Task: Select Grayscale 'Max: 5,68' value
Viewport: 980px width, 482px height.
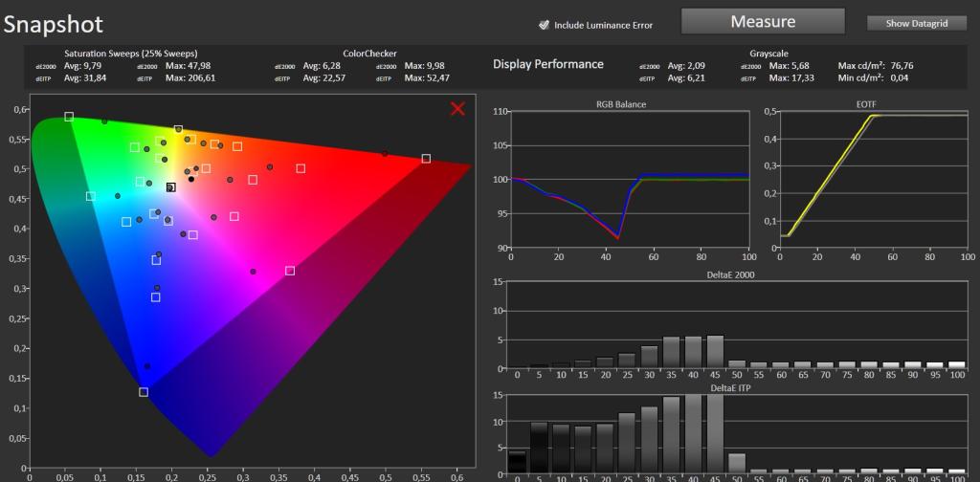Action: click(790, 66)
